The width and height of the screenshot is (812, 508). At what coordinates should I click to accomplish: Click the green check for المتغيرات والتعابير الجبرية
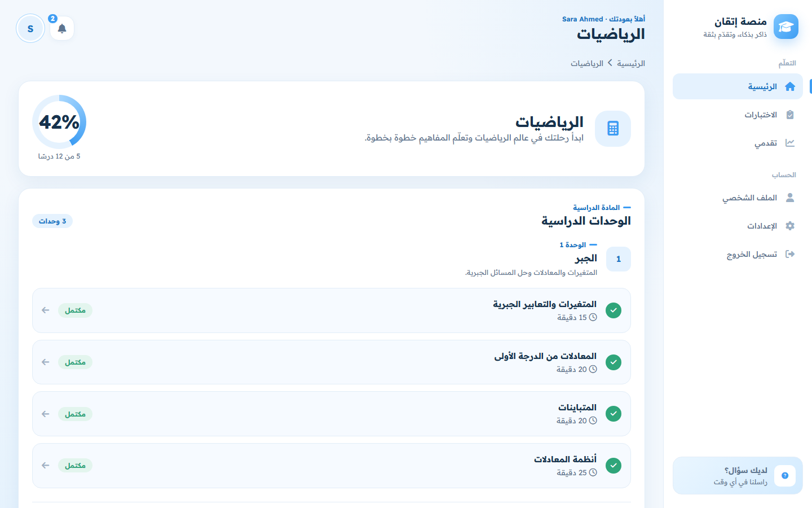[x=614, y=310]
